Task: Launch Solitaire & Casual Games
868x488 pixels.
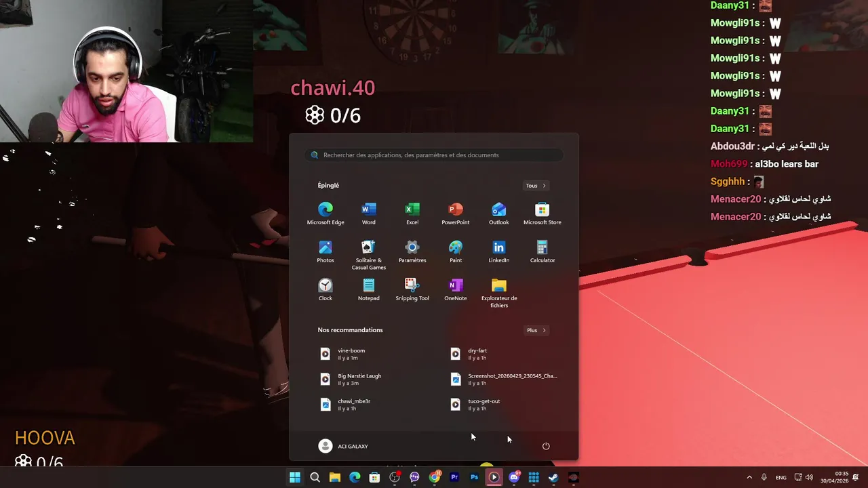Action: click(x=369, y=255)
